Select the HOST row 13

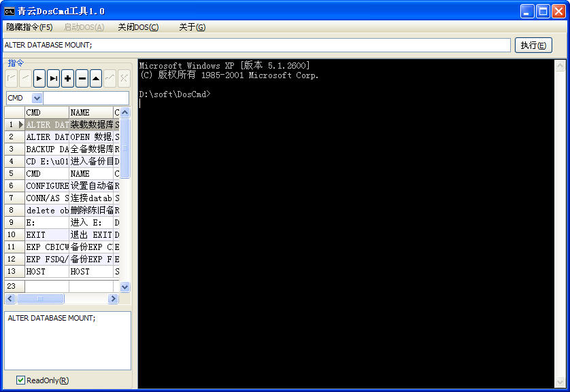[62, 272]
